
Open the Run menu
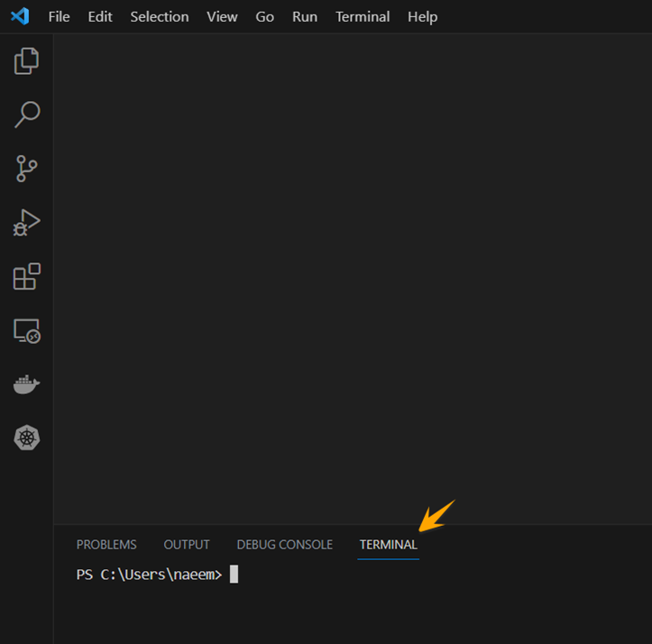pos(305,16)
